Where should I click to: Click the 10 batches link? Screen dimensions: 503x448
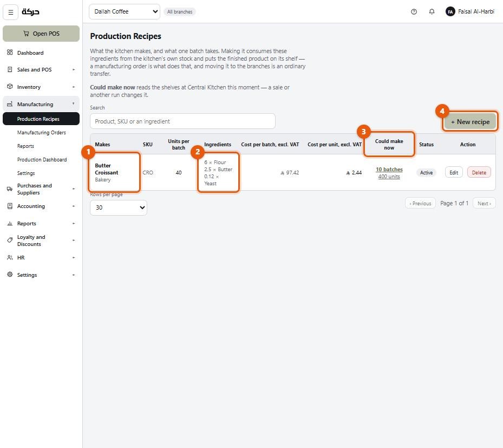pyautogui.click(x=389, y=169)
